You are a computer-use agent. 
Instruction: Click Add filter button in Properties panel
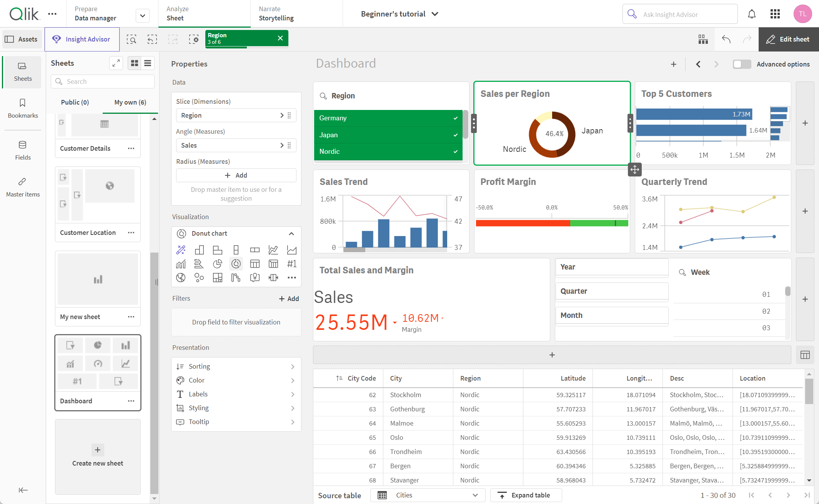[x=288, y=298]
